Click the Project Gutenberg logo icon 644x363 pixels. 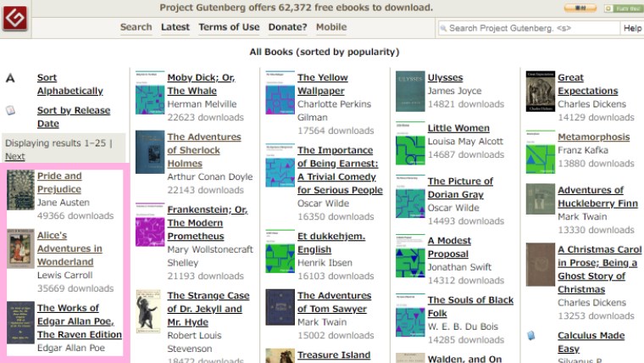[15, 18]
